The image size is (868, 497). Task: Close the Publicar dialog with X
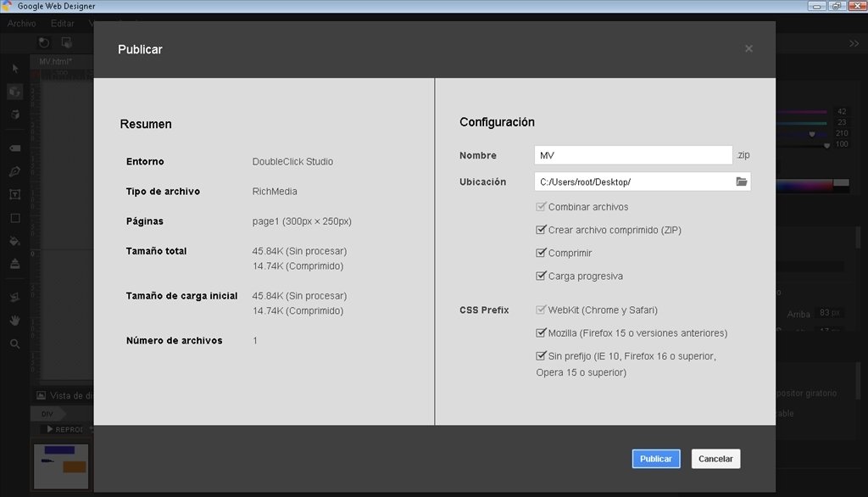tap(748, 48)
